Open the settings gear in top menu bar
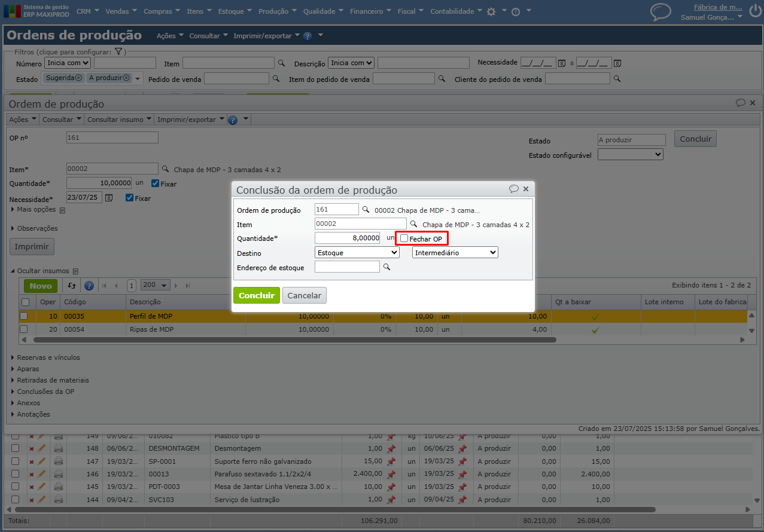This screenshot has width=764, height=532. click(x=491, y=11)
